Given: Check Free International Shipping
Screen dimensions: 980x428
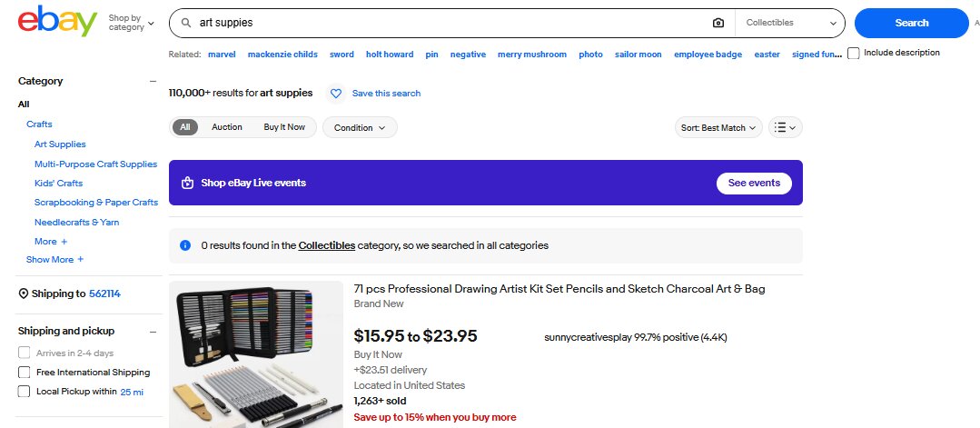Looking at the screenshot, I should pyautogui.click(x=25, y=373).
